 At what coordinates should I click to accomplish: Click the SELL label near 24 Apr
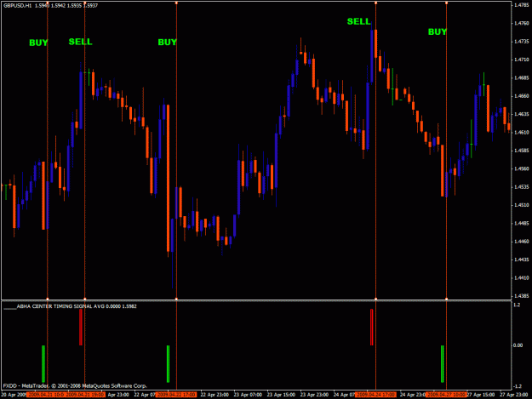pyautogui.click(x=358, y=22)
